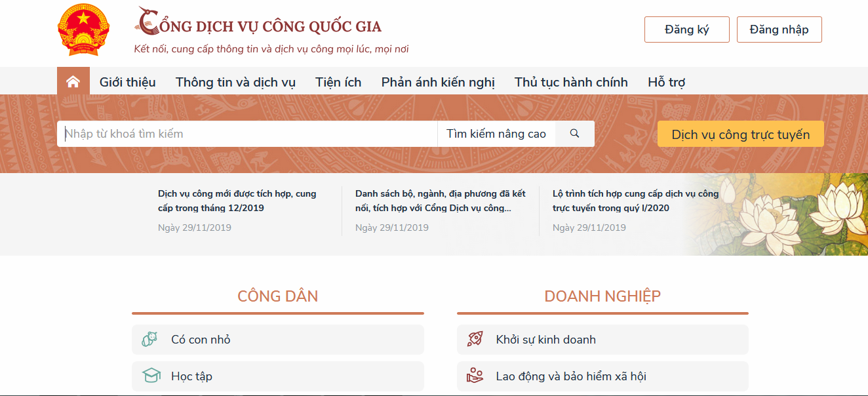
Task: Click the Đăng ký button
Action: click(686, 29)
